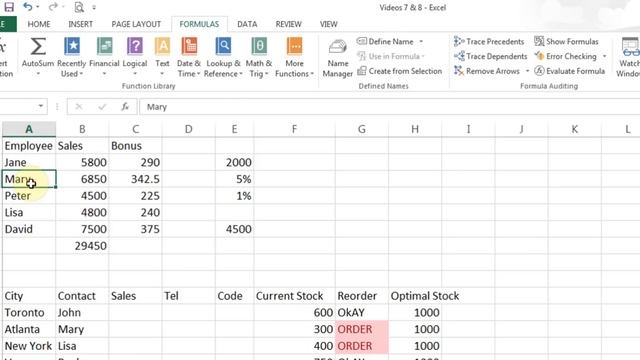
Task: Click Create from Selection
Action: 400,71
